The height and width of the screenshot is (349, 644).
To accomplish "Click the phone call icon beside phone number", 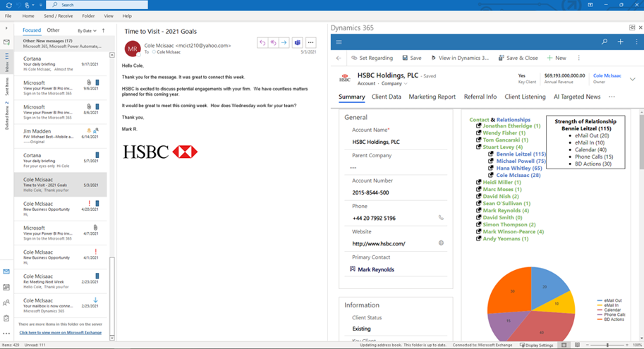I will click(441, 218).
